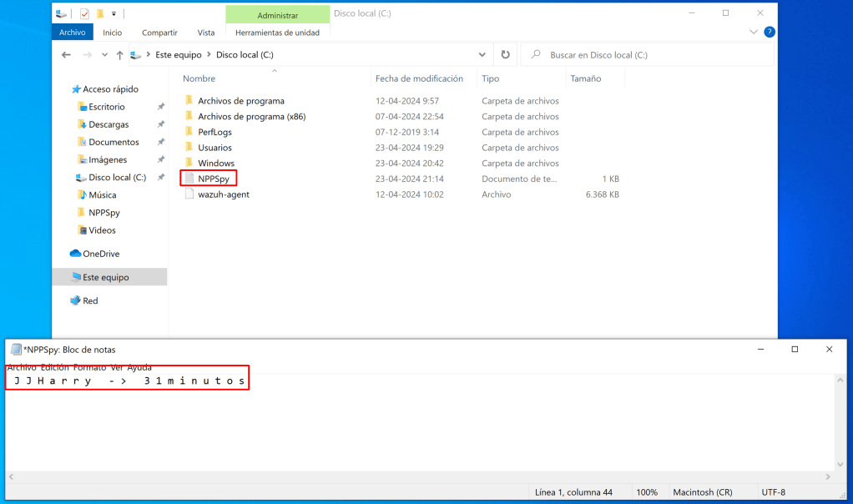
Task: Sort files by Fecha de modificación column
Action: tap(419, 78)
